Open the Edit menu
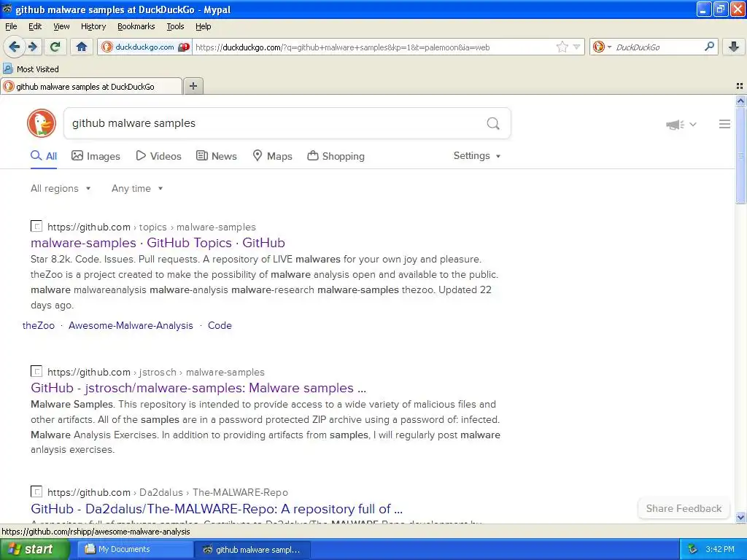747x560 pixels. coord(35,26)
